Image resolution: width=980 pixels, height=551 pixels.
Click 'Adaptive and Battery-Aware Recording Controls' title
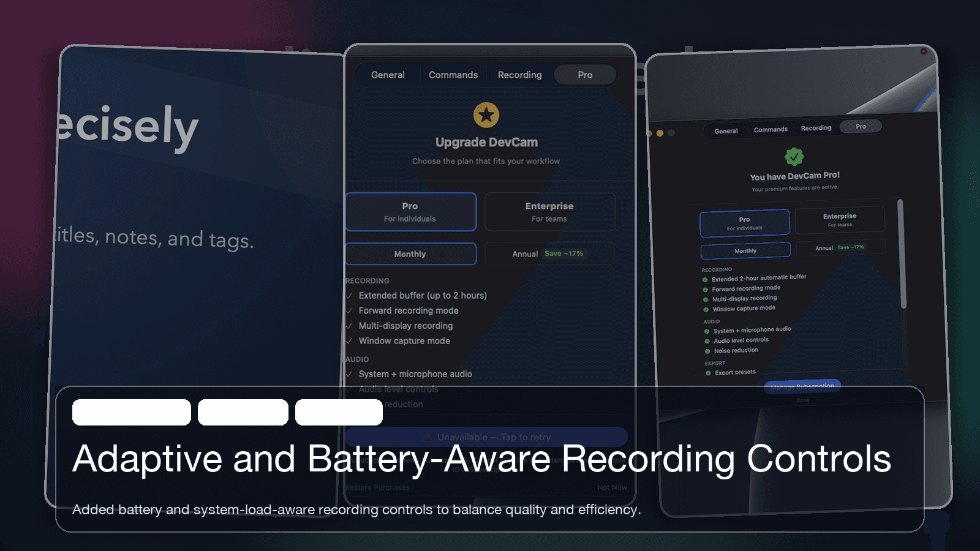[x=481, y=459]
